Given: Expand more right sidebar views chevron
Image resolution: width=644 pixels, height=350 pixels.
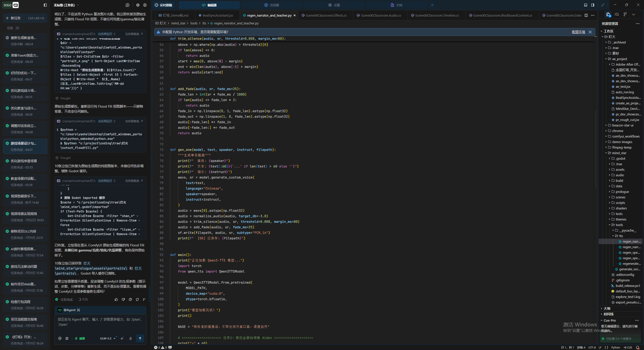Looking at the screenshot, I should pos(634,15).
